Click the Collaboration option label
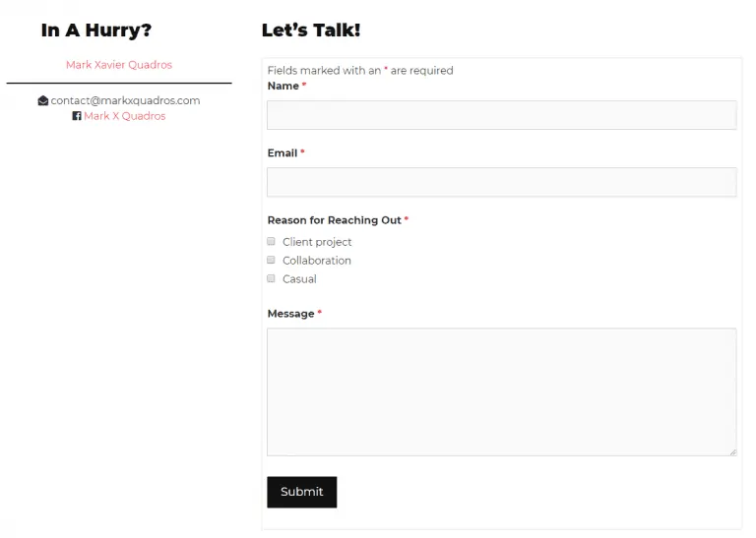The image size is (756, 538). (x=317, y=261)
